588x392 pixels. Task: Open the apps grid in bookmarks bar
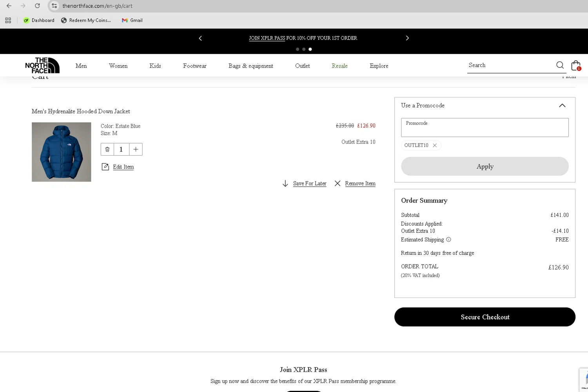[8, 20]
